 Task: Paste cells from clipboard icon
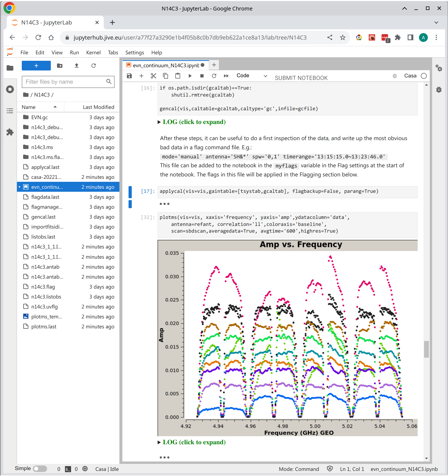pos(178,76)
